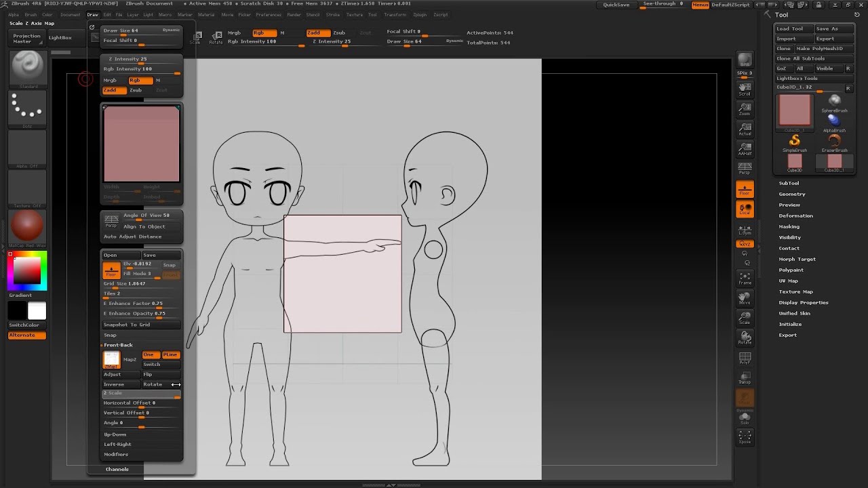Screen dimensions: 868x488
Task: Open the Dots stroke picker
Action: 28,108
